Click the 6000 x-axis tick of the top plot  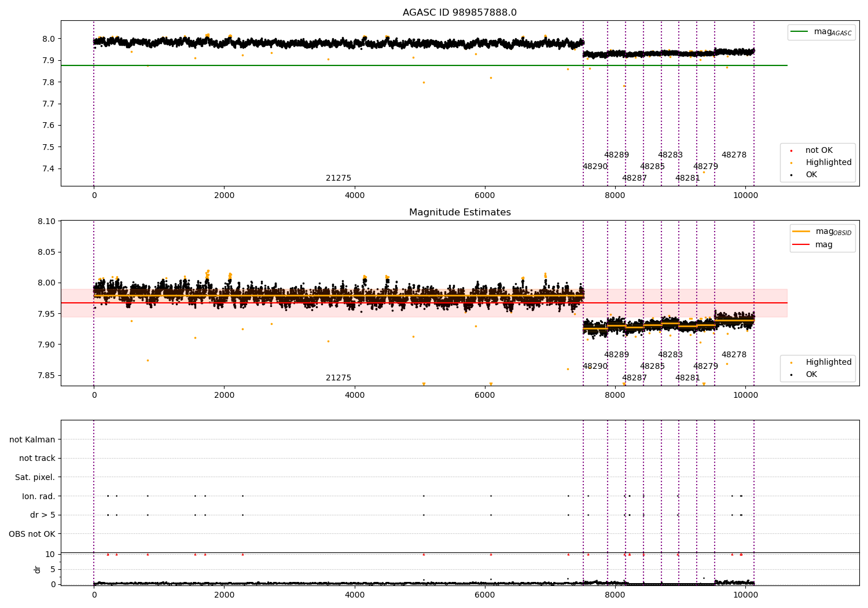pos(485,196)
